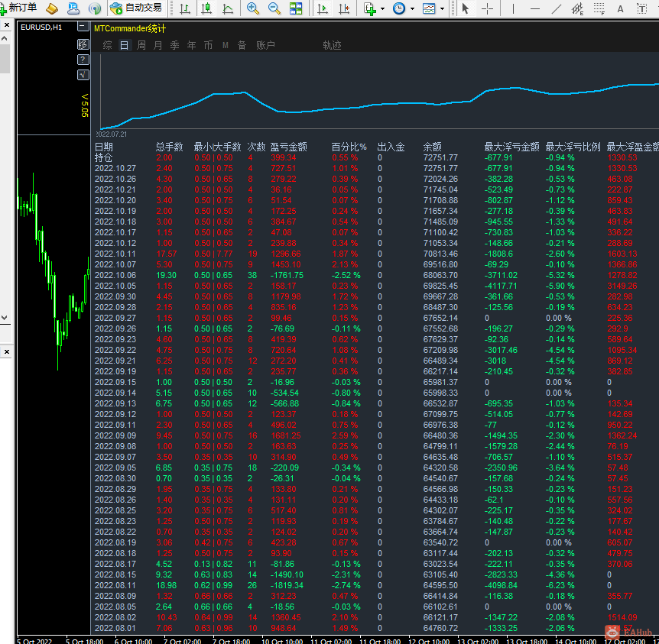Click the 移 move panel button
The width and height of the screenshot is (659, 644).
(x=83, y=44)
